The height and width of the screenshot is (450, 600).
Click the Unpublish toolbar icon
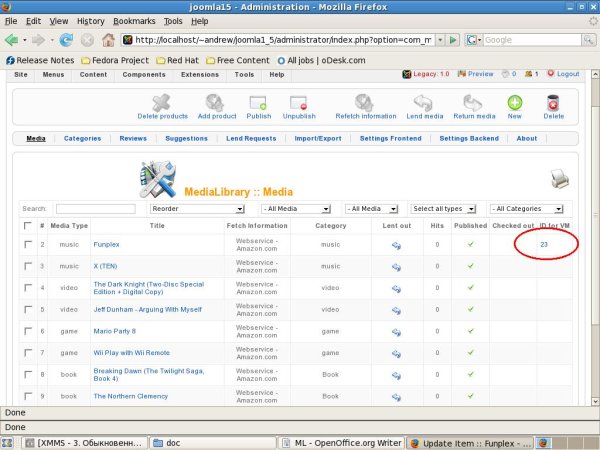click(x=298, y=103)
